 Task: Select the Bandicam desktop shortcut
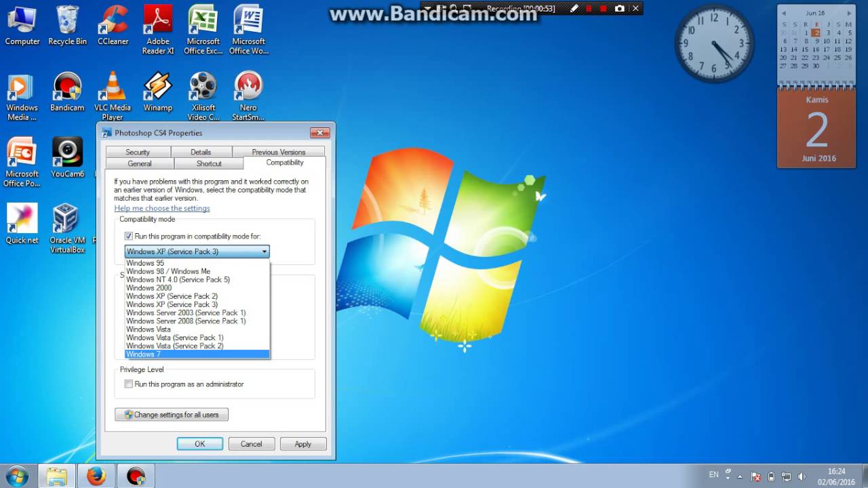point(67,92)
